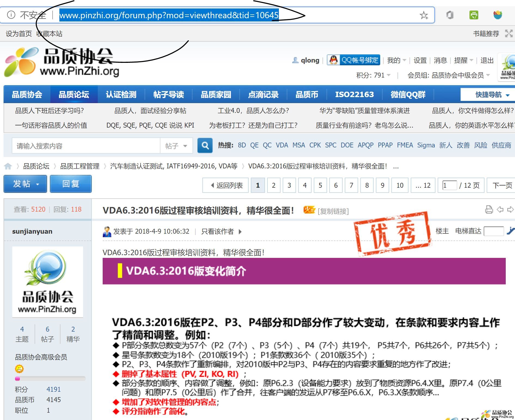Click the user silhouette icon before qlong
Screen dimensions: 515x420
point(295,60)
